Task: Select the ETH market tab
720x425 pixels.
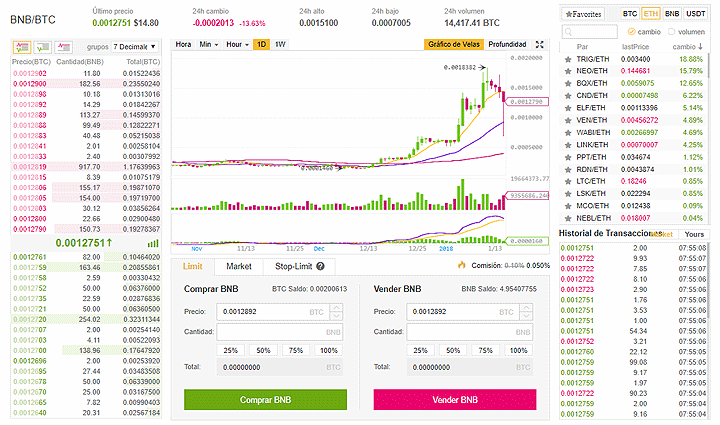Action: pos(651,14)
